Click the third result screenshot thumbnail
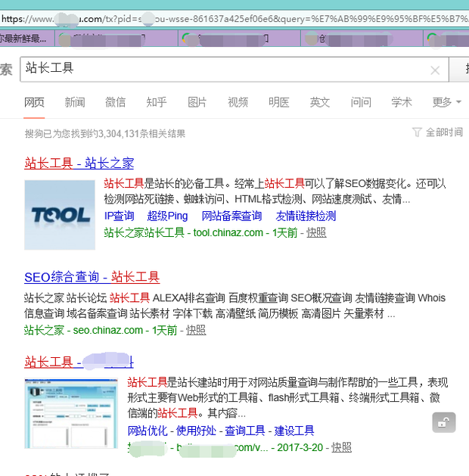 click(x=71, y=413)
